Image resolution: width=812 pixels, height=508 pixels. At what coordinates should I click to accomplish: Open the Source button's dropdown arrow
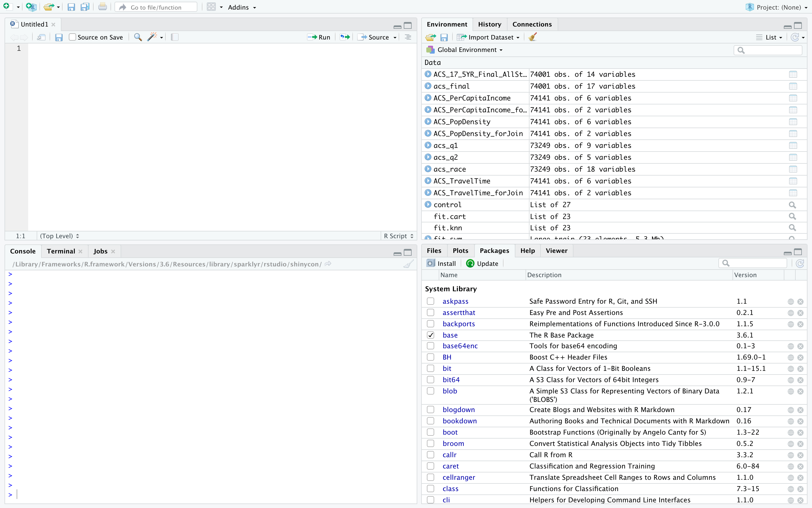pyautogui.click(x=395, y=38)
